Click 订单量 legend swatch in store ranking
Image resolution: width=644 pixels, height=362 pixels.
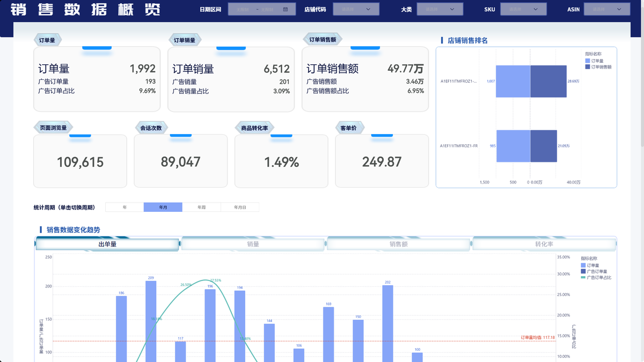tap(588, 61)
